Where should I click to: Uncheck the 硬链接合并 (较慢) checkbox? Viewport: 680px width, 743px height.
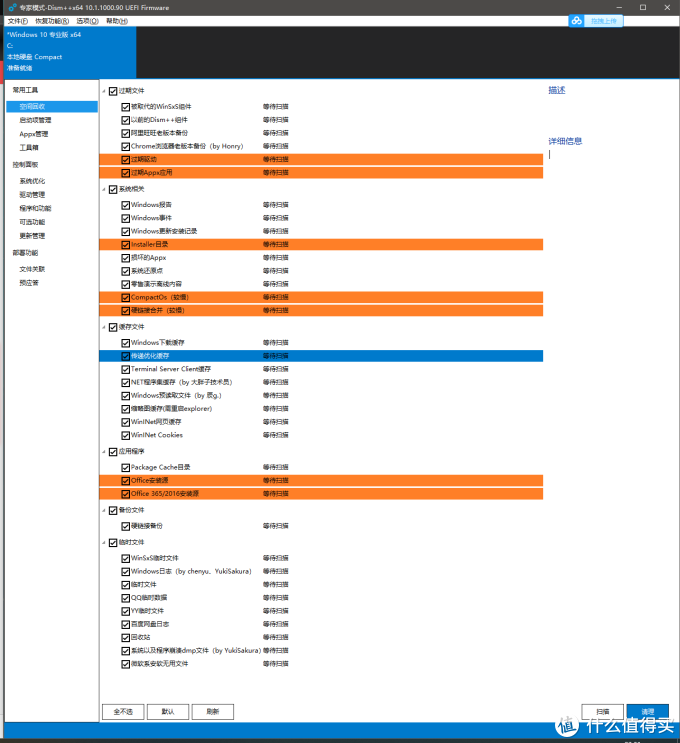126,311
